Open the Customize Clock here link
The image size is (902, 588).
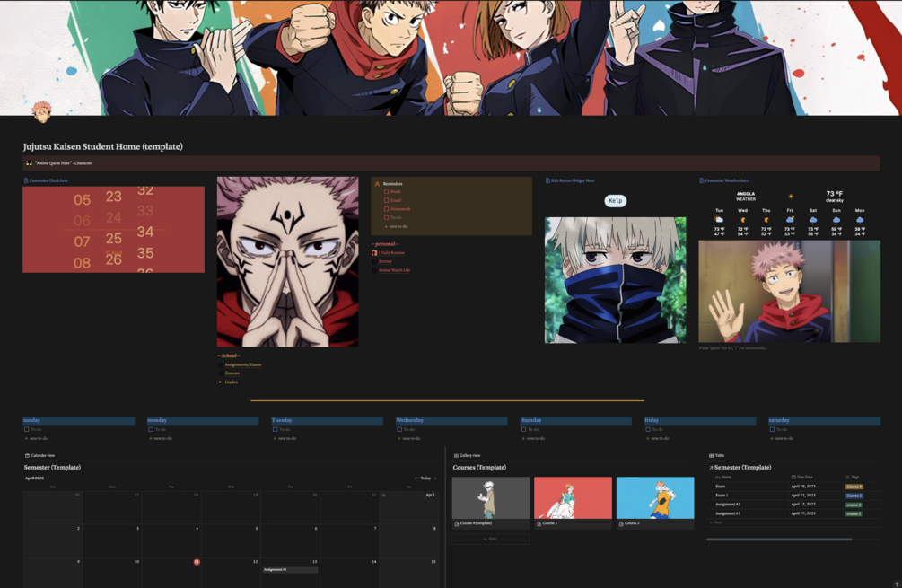pyautogui.click(x=48, y=180)
